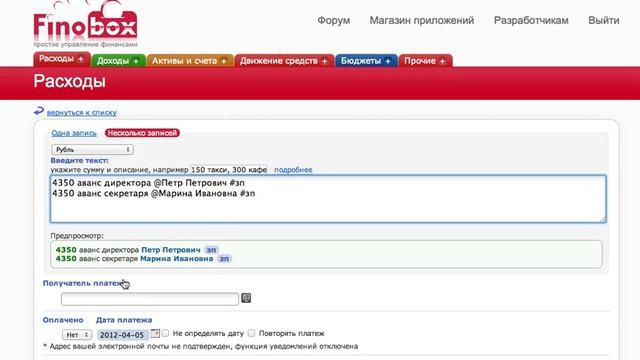This screenshot has height=360, width=640.
Task: Select the Несколько записей mode
Action: pyautogui.click(x=142, y=133)
